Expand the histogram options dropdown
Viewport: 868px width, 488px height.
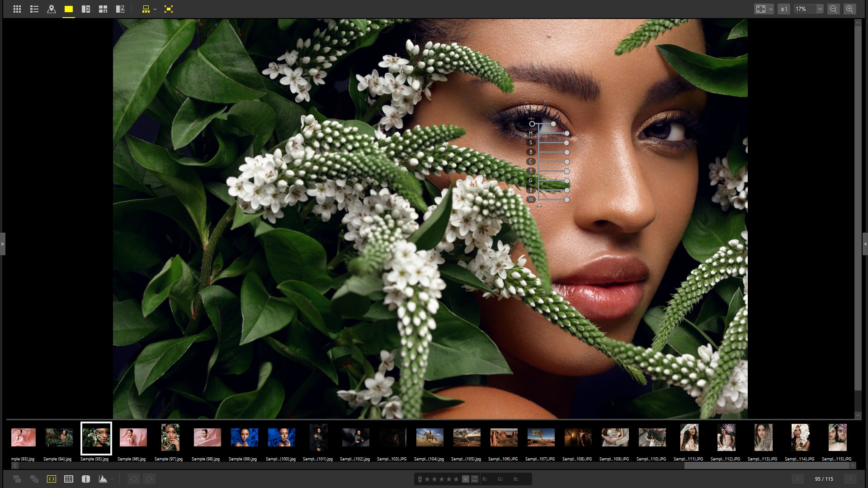point(113,479)
